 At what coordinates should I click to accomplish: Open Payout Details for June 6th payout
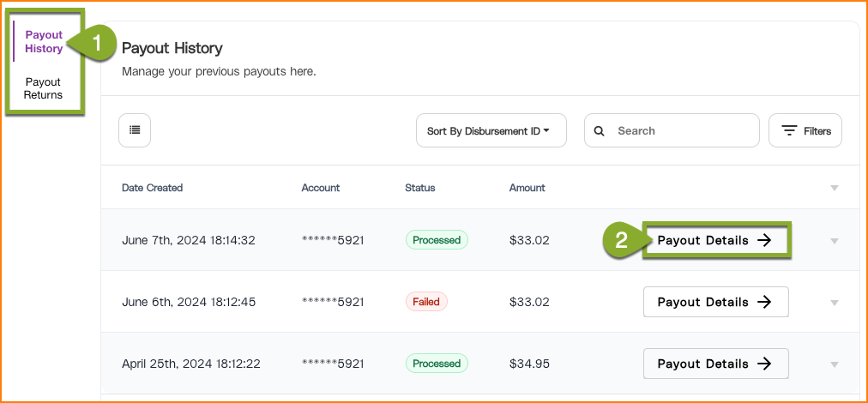pos(715,302)
